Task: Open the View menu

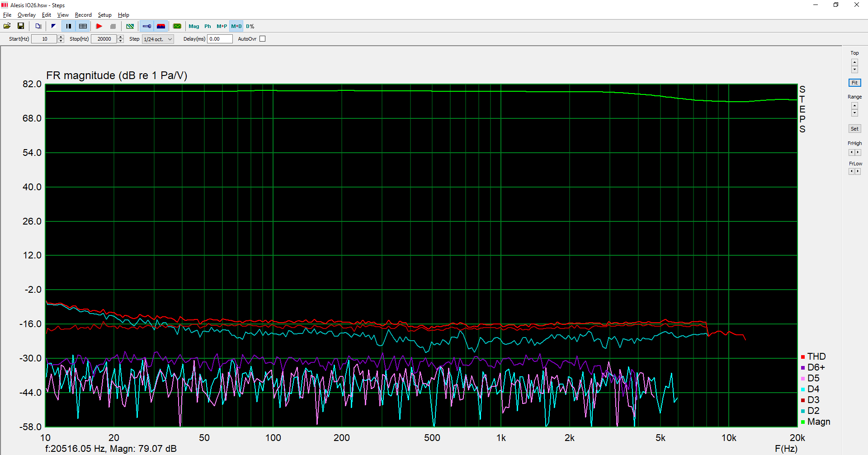Action: click(x=63, y=15)
